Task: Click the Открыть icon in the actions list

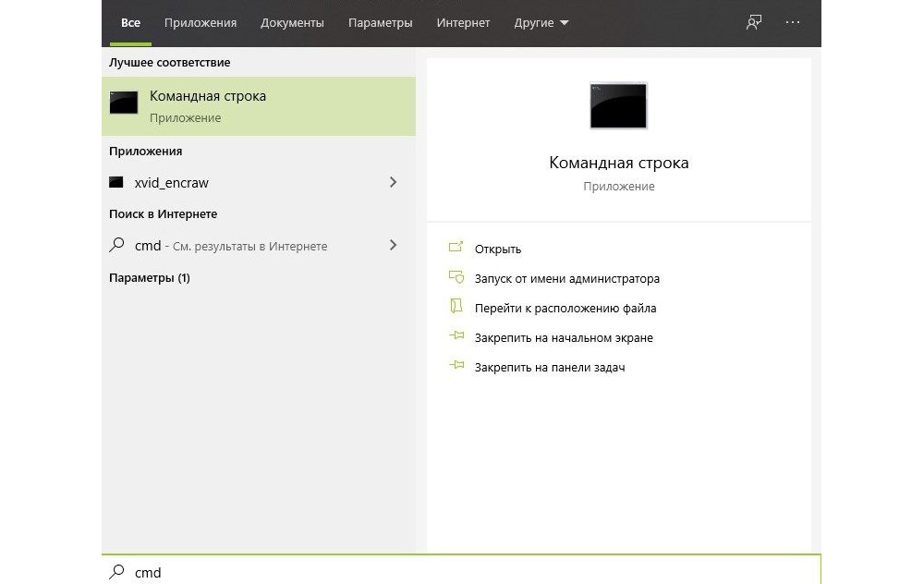Action: pyautogui.click(x=456, y=248)
